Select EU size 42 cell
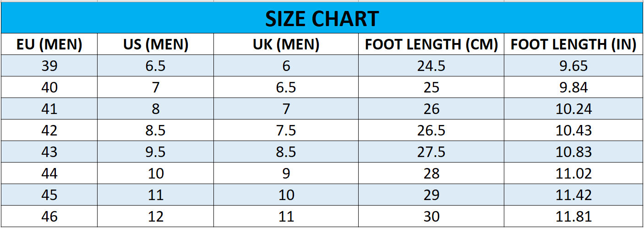The width and height of the screenshot is (644, 228). 49,130
